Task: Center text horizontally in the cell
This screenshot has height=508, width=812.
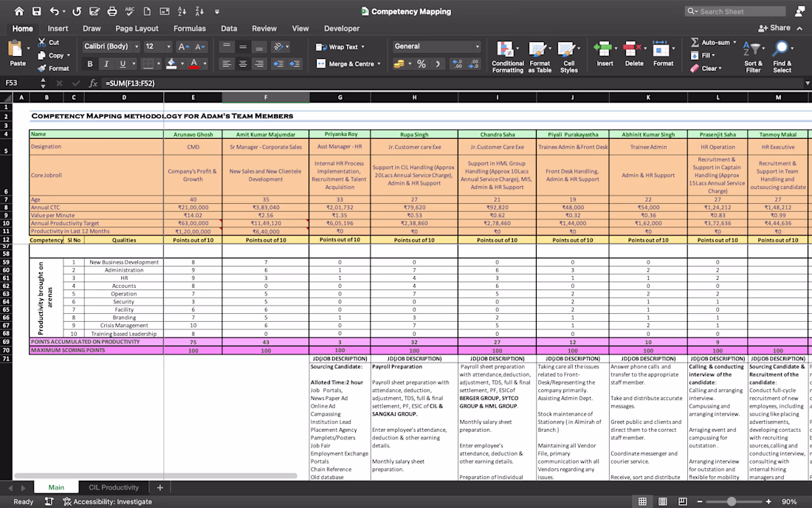Action: tap(243, 63)
